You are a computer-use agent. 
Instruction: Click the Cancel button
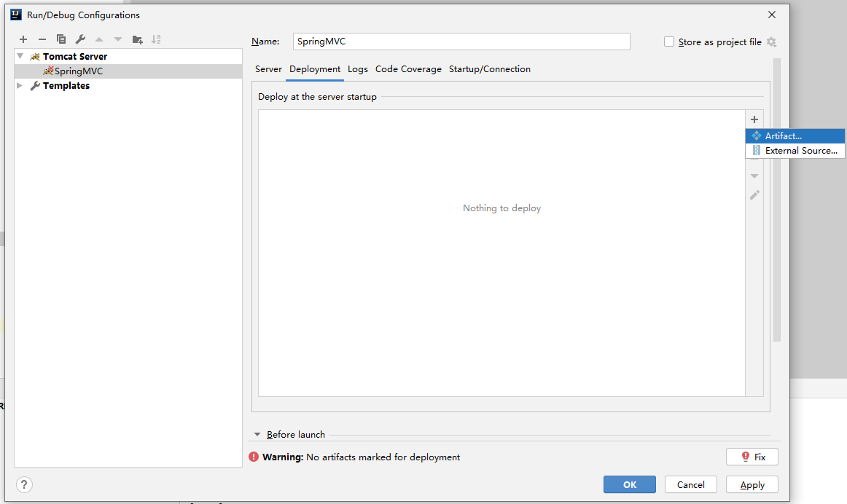pyautogui.click(x=691, y=484)
